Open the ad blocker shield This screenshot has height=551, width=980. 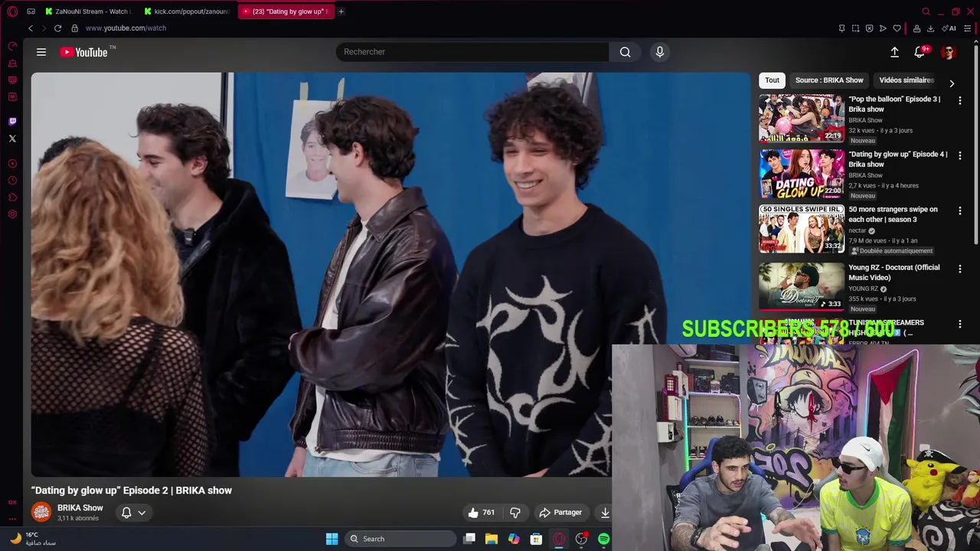tap(869, 28)
